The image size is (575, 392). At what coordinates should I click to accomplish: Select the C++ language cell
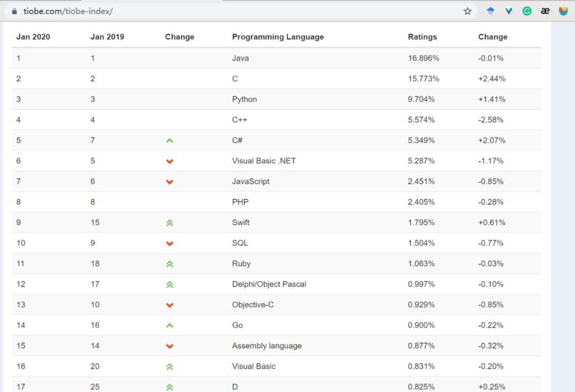click(240, 120)
